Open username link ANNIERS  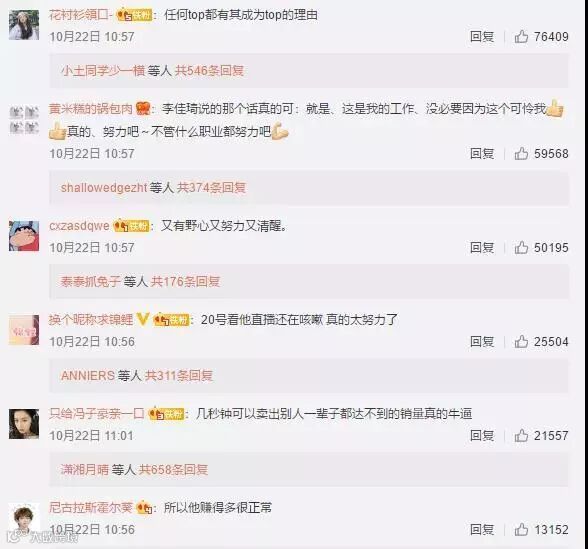pos(88,375)
